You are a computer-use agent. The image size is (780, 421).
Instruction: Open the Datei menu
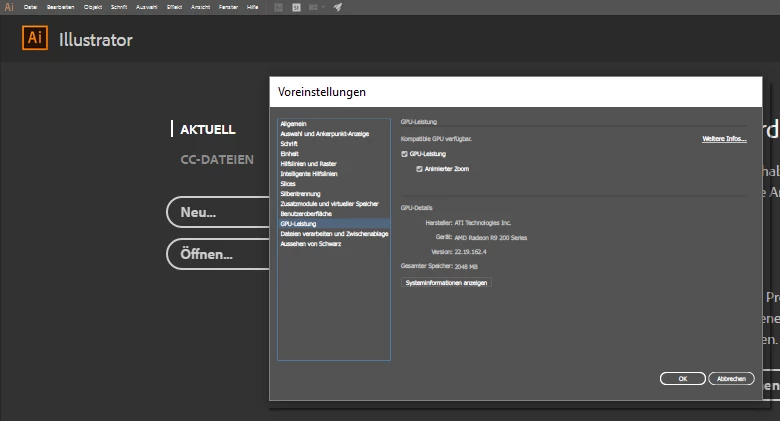pyautogui.click(x=30, y=7)
